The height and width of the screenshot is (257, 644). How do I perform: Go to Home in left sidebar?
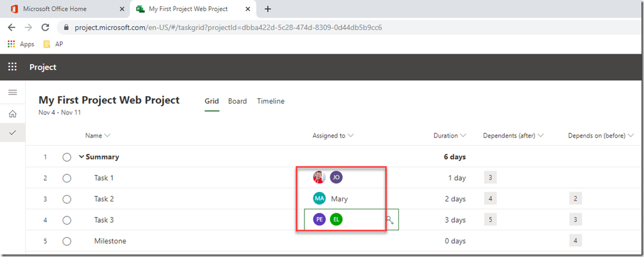(13, 114)
